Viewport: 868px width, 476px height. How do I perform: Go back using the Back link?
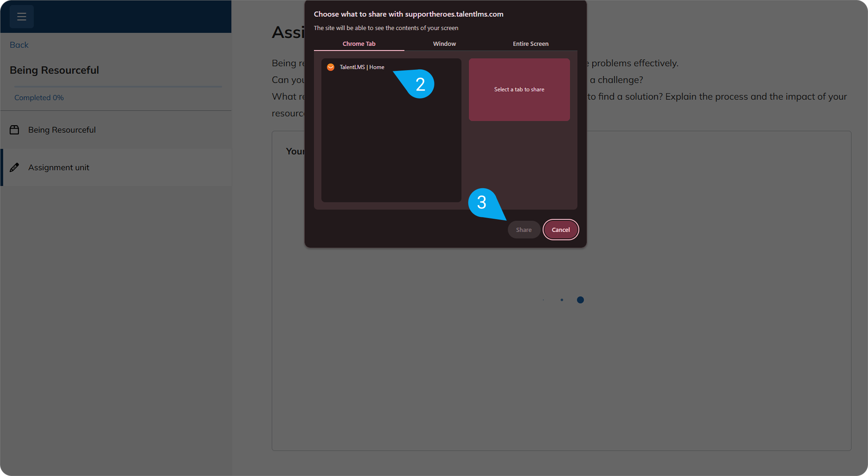click(x=19, y=45)
